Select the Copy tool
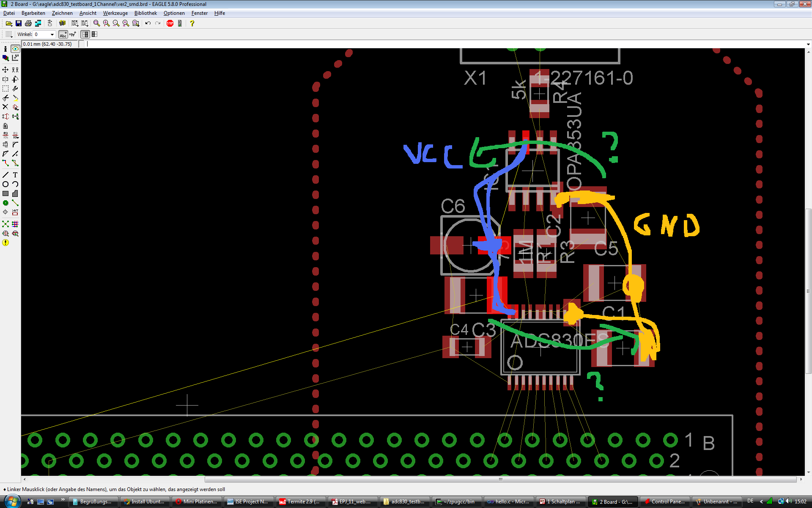The width and height of the screenshot is (812, 508). pyautogui.click(x=15, y=70)
